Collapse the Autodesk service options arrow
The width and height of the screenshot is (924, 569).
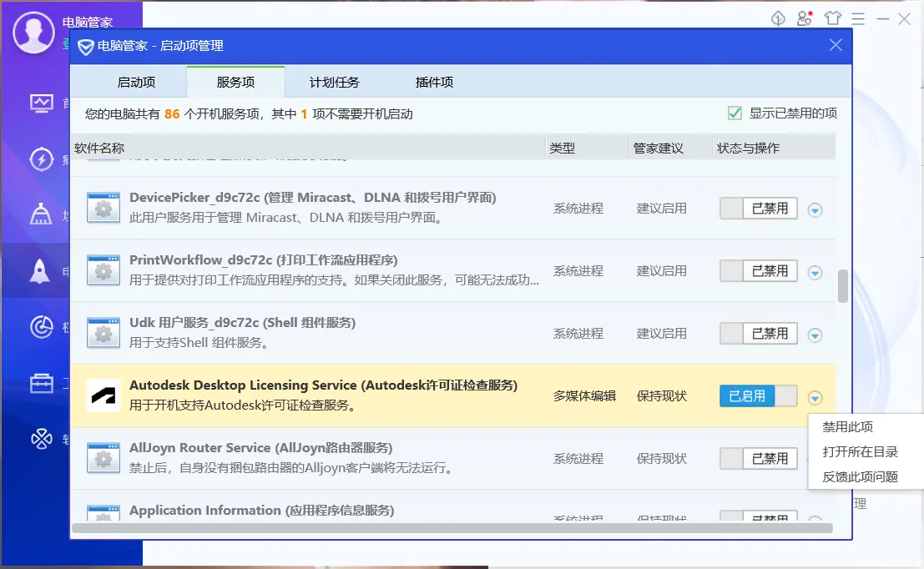(x=815, y=398)
